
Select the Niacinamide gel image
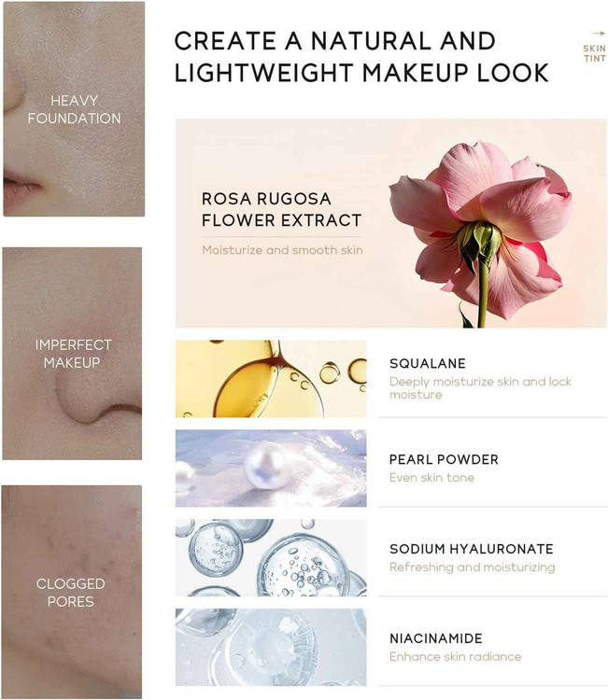pos(271,648)
